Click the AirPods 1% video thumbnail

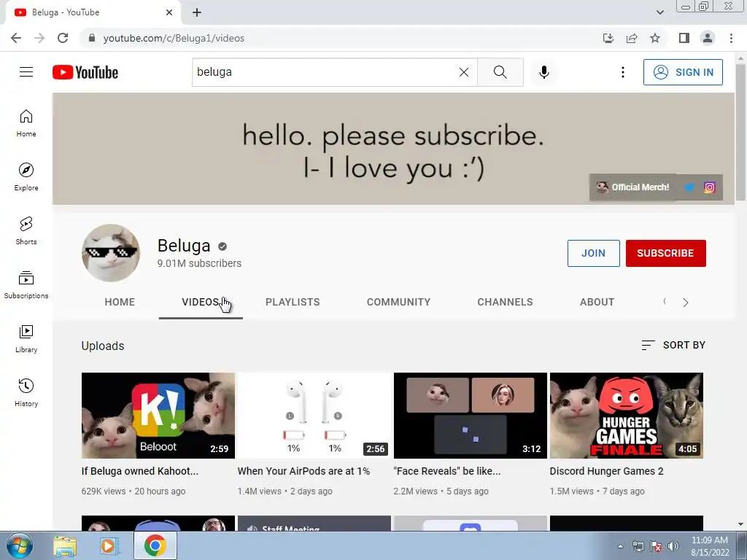314,415
